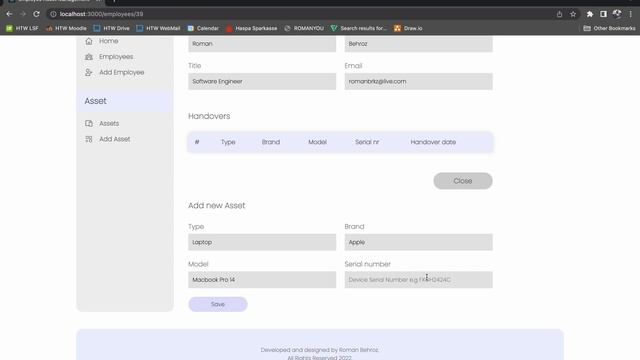Click the Serial nr column header
Viewport: 640px width, 360px height.
click(367, 142)
